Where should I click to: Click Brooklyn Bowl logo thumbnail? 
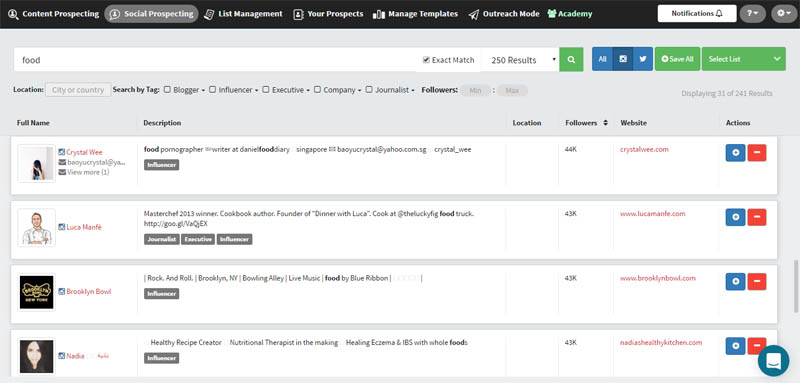click(x=37, y=292)
